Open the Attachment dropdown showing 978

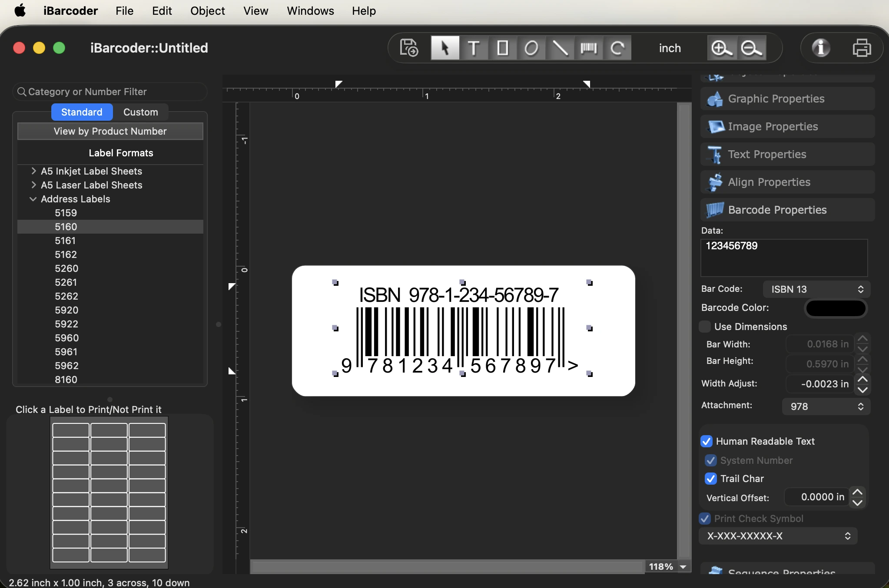826,406
